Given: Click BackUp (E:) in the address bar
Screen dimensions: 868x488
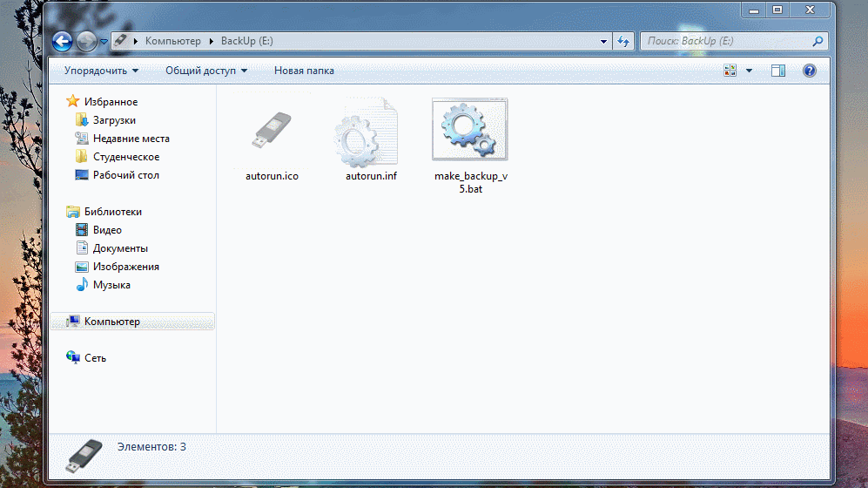Looking at the screenshot, I should pyautogui.click(x=247, y=41).
